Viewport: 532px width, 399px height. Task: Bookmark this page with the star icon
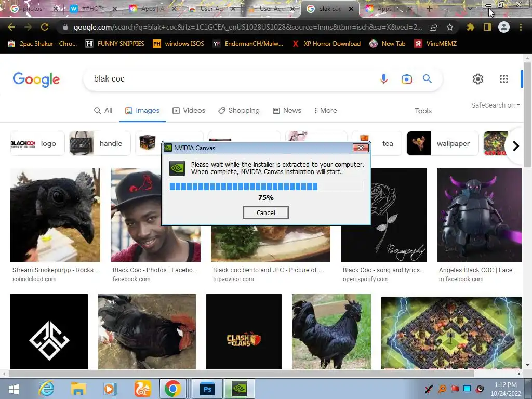click(x=450, y=27)
